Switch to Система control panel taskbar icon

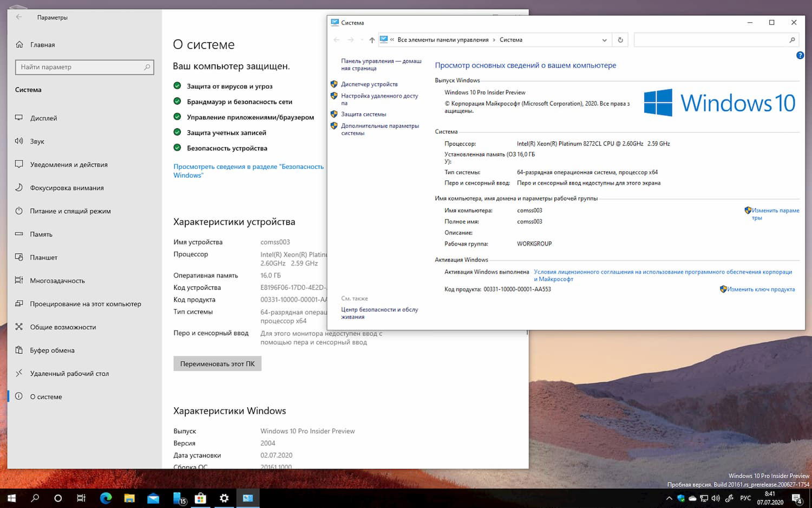(248, 498)
